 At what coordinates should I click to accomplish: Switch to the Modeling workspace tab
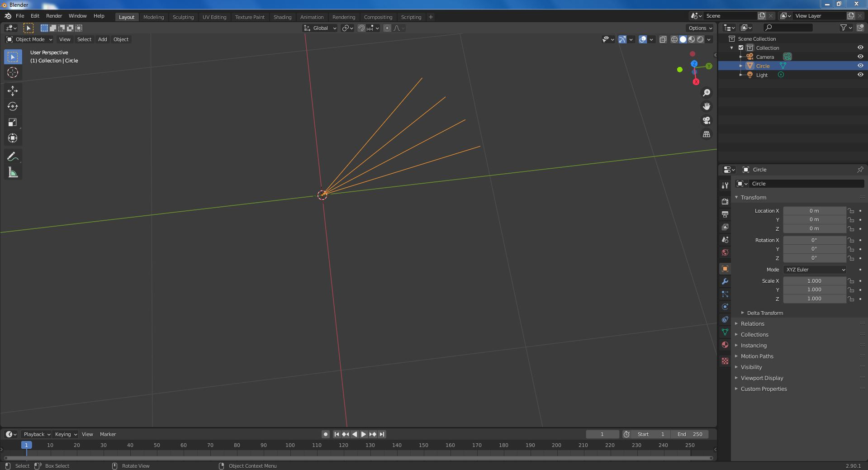153,17
